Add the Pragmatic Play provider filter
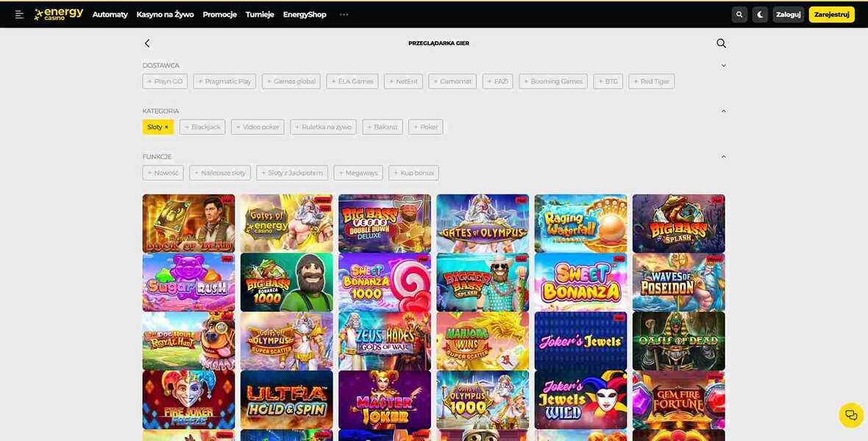Image resolution: width=868 pixels, height=441 pixels. [x=225, y=82]
